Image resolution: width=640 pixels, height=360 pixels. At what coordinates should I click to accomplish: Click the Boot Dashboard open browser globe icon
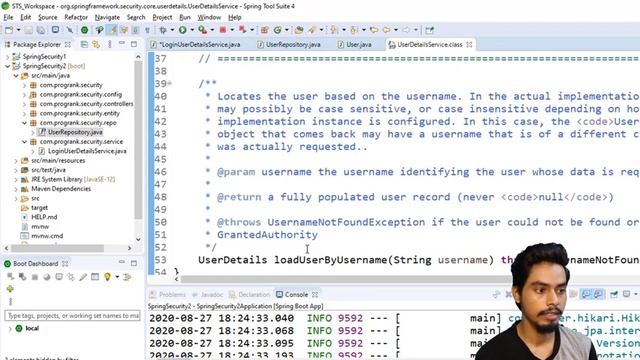click(x=47, y=277)
